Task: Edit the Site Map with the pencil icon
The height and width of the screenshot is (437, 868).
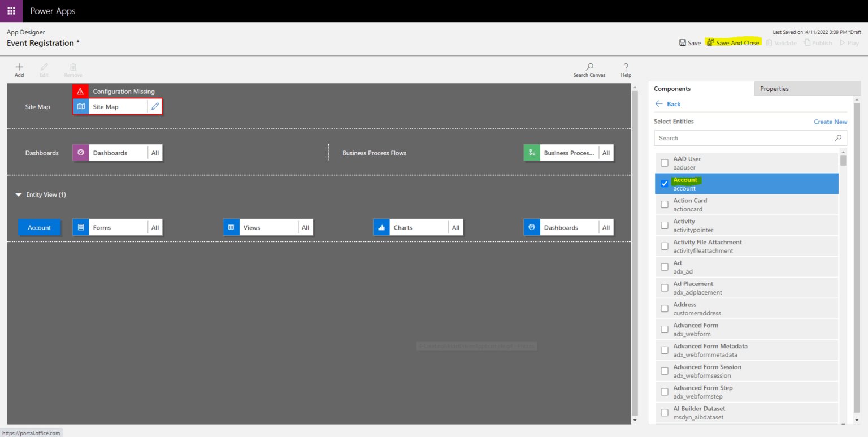Action: [155, 106]
